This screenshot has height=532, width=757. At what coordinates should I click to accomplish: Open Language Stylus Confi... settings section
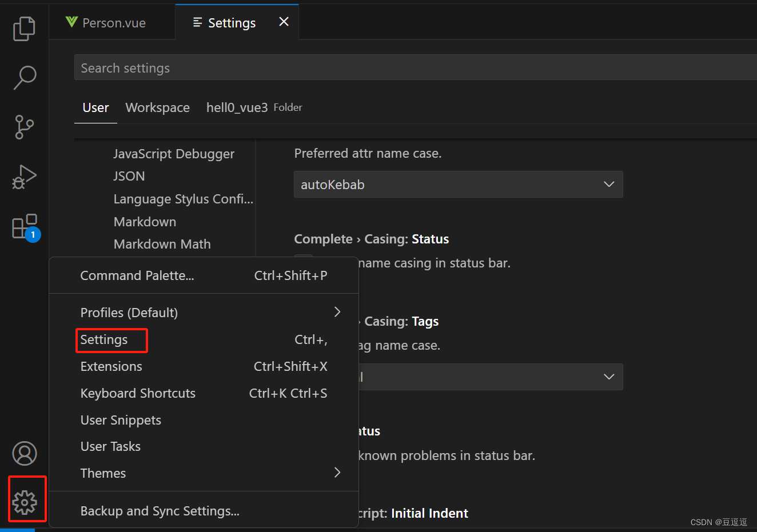(x=183, y=199)
